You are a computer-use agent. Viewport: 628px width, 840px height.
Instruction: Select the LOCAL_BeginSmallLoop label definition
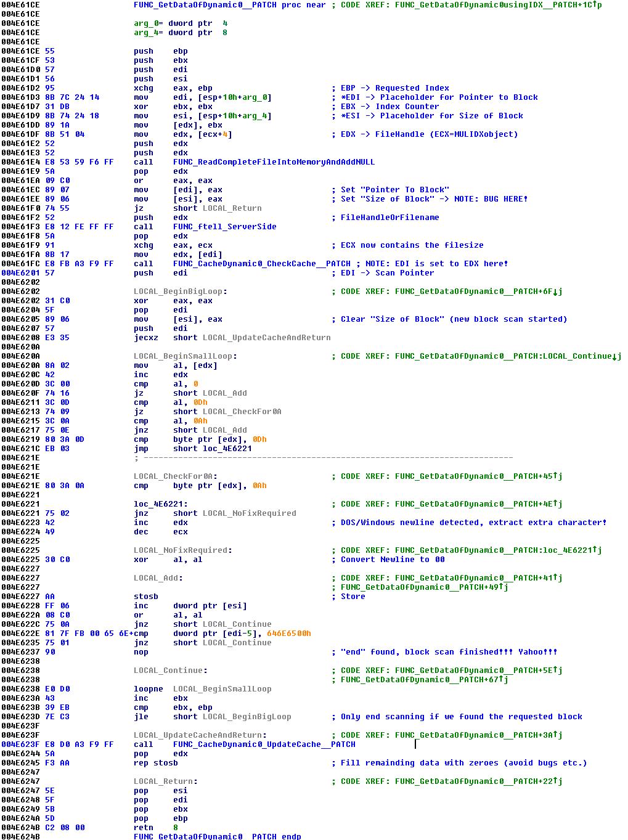[185, 356]
